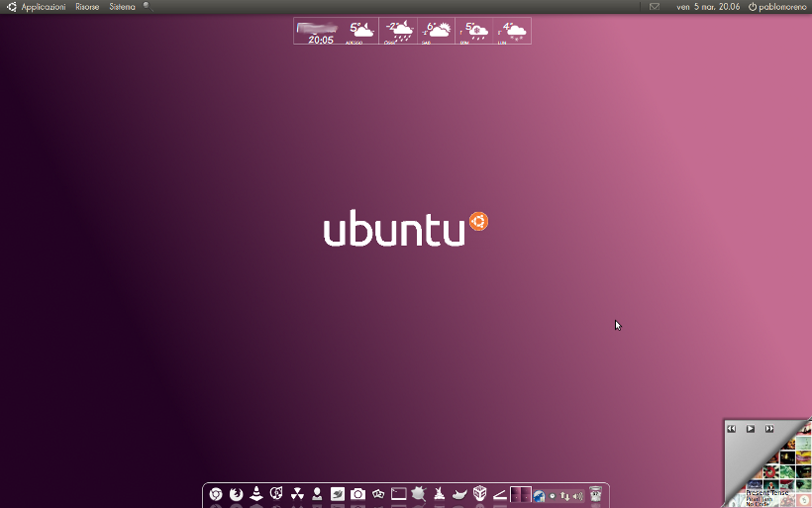The width and height of the screenshot is (812, 508).
Task: Launch VLC media player cone icon
Action: tap(256, 493)
